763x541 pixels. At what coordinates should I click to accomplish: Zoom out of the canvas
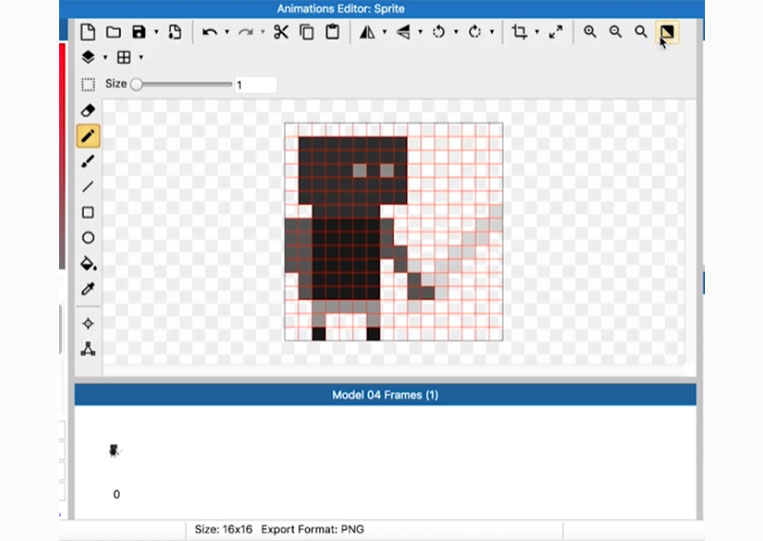point(616,32)
